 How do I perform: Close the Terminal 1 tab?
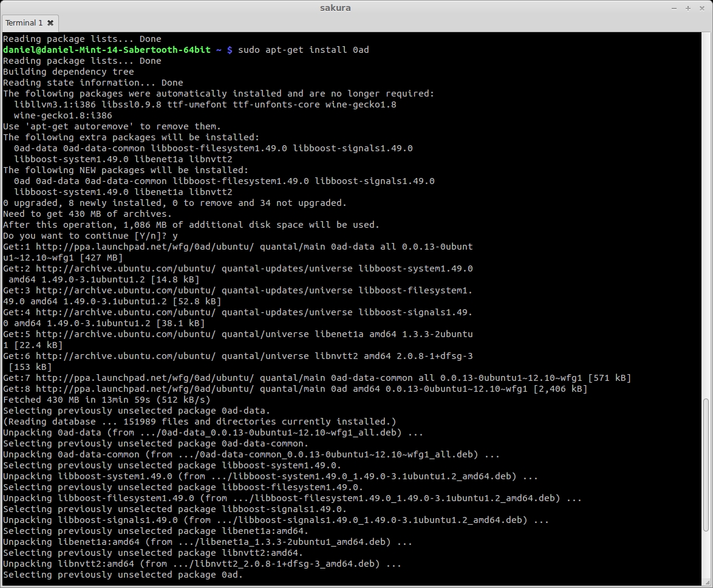50,22
